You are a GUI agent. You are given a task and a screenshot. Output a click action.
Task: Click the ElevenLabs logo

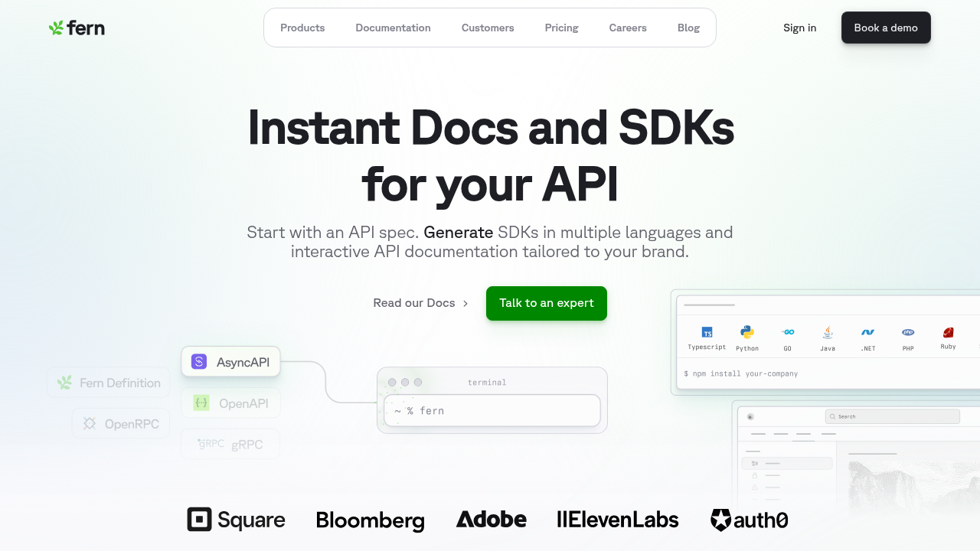[618, 520]
